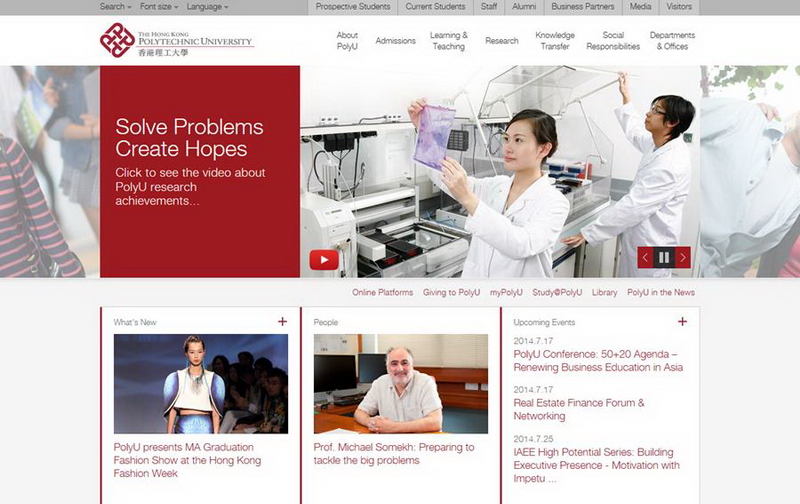Click the Online Platforms link
This screenshot has width=800, height=504.
coord(382,292)
